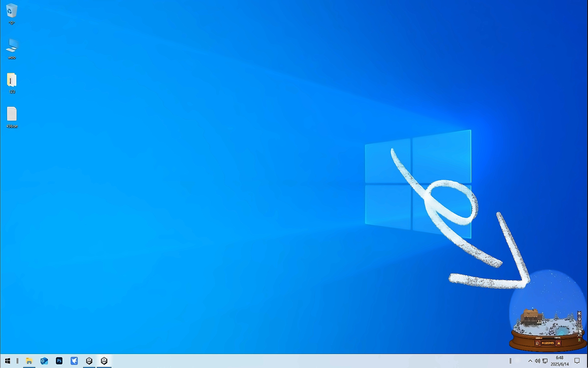The height and width of the screenshot is (368, 588).
Task: Open Outlook from the taskbar
Action: point(44,361)
